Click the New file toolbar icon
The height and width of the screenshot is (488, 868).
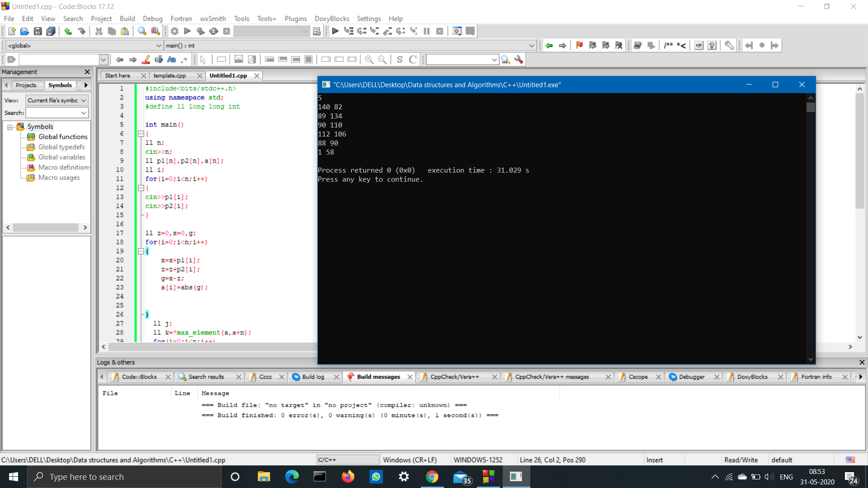(12, 31)
